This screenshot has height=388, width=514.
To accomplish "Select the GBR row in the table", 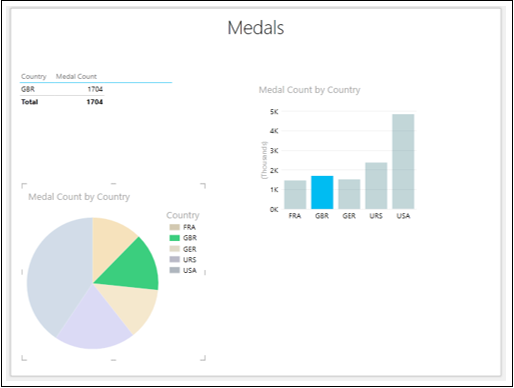I will coord(62,89).
